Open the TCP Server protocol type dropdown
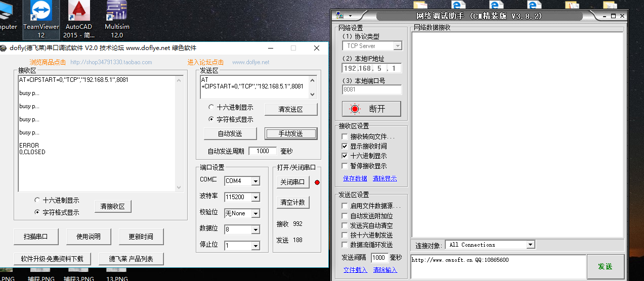The image size is (644, 281). 397,46
